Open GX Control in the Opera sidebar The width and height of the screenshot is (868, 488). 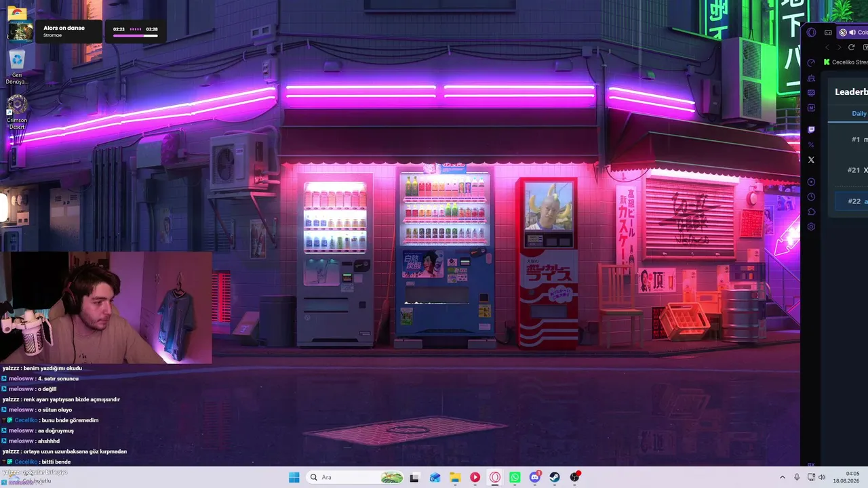(x=811, y=63)
